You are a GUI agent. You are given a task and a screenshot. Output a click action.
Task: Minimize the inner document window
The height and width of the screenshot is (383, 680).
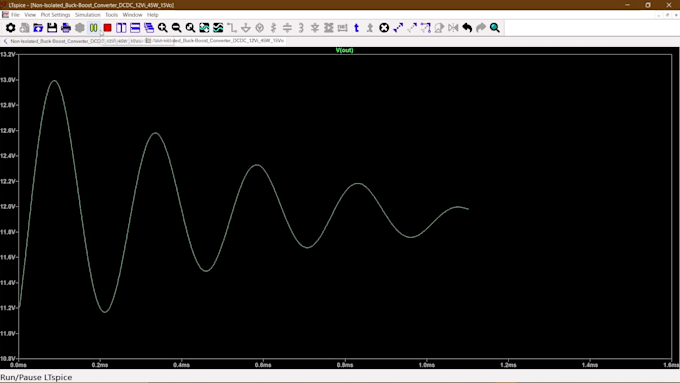[x=659, y=15]
